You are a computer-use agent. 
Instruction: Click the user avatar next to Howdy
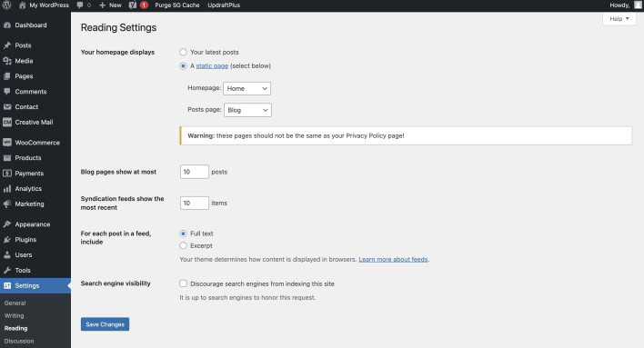[x=638, y=5]
